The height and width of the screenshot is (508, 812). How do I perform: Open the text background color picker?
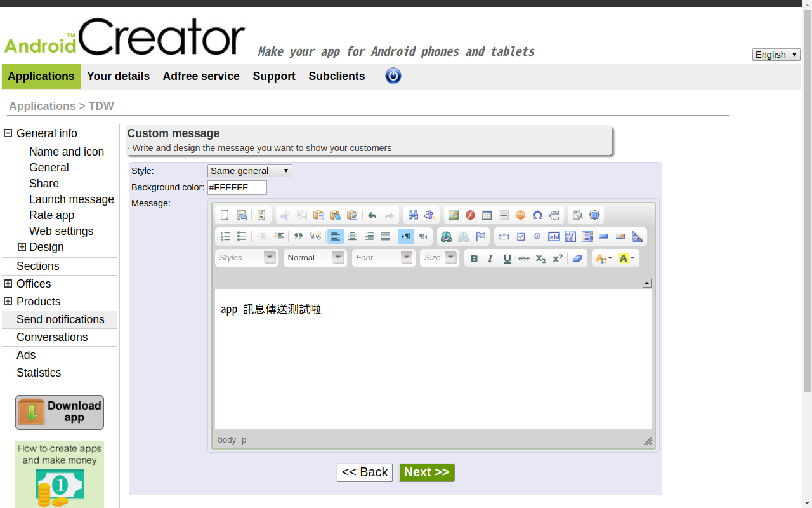click(626, 258)
